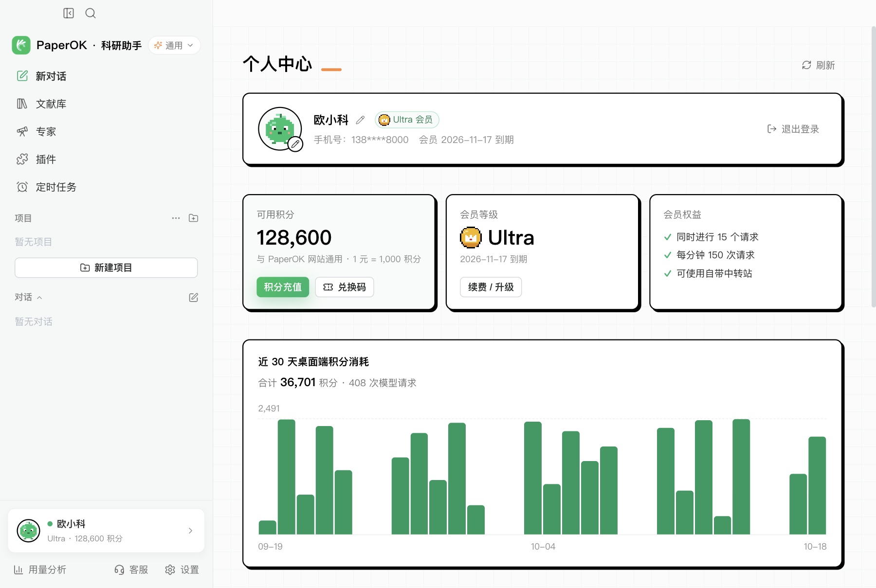Click the 128,600 points value
This screenshot has height=588, width=876.
coord(294,237)
